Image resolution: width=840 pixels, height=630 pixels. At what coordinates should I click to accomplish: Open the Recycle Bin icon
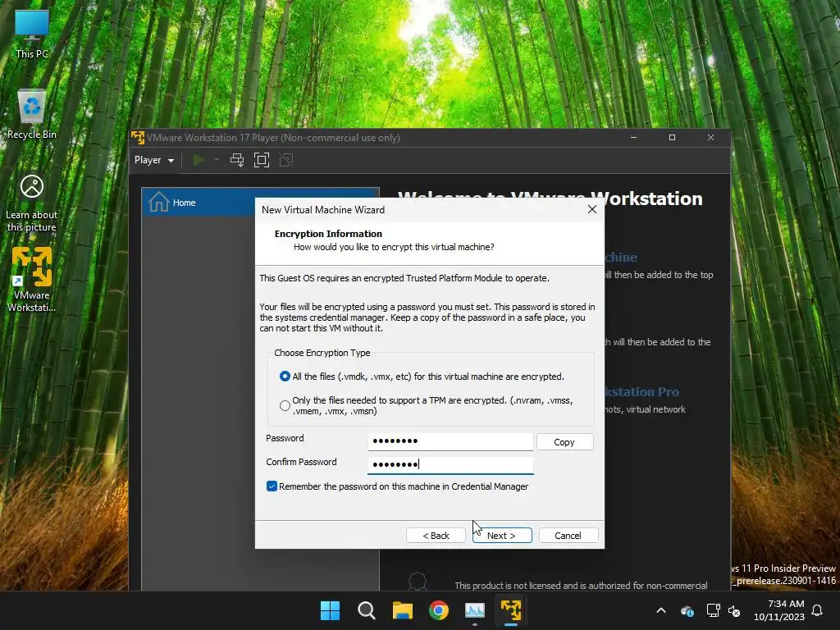pyautogui.click(x=32, y=114)
